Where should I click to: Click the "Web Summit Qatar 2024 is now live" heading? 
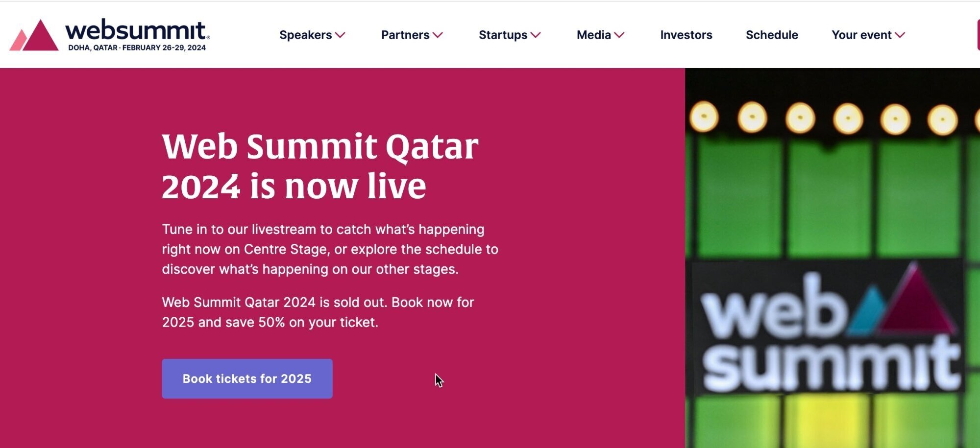[x=320, y=166]
